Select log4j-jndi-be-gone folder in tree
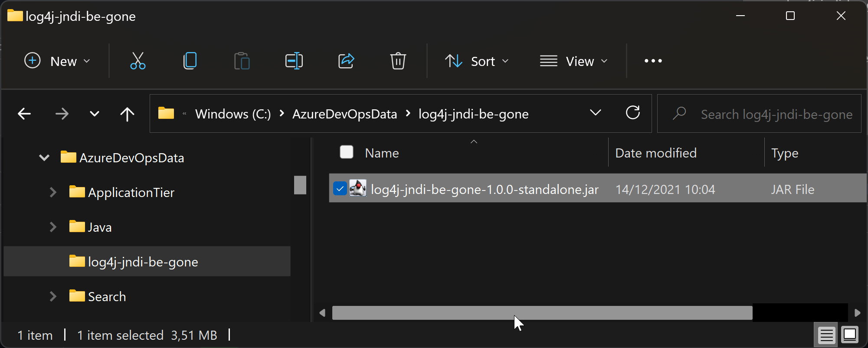 (x=143, y=262)
